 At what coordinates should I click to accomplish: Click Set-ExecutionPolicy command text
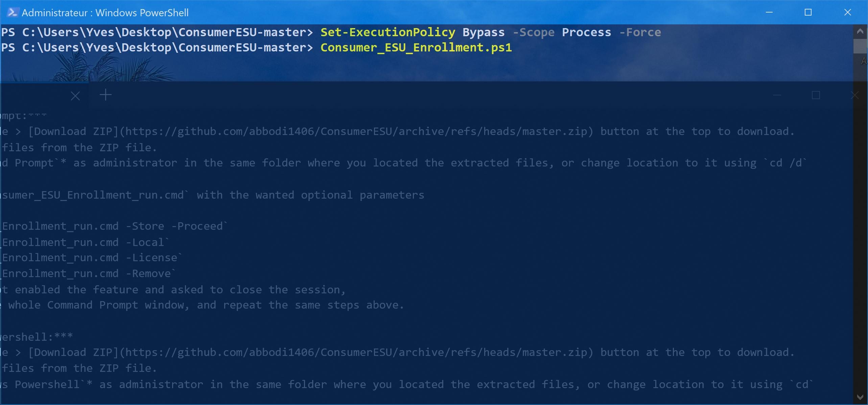coord(388,32)
